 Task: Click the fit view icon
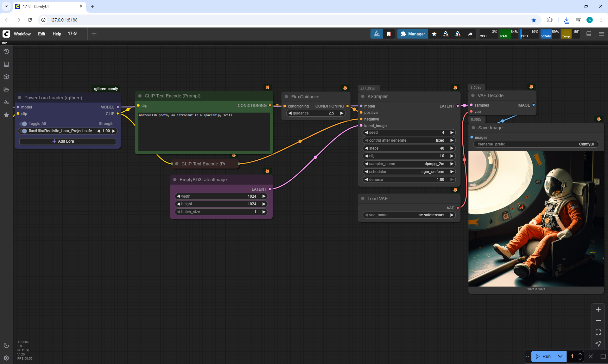pyautogui.click(x=598, y=332)
